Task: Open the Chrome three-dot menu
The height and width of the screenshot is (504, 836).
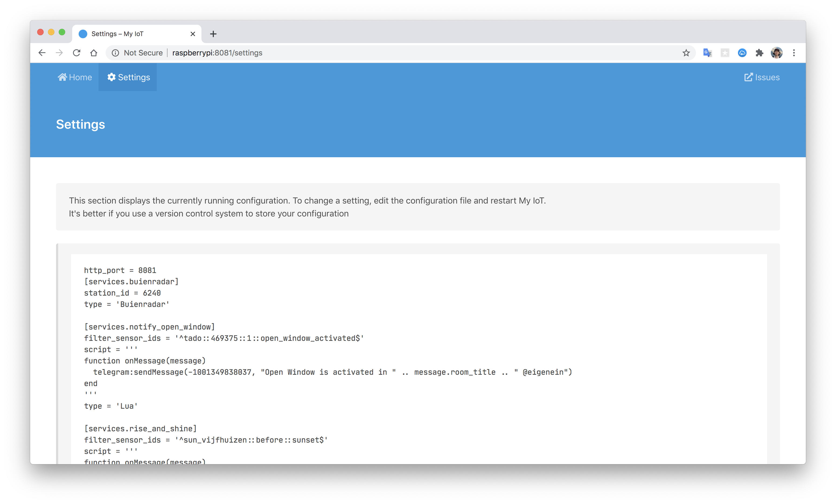Action: (x=794, y=53)
